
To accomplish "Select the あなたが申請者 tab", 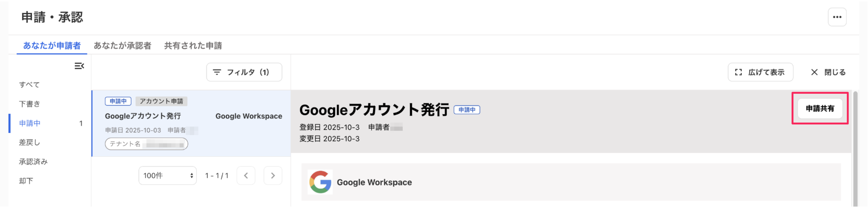I will (x=51, y=46).
